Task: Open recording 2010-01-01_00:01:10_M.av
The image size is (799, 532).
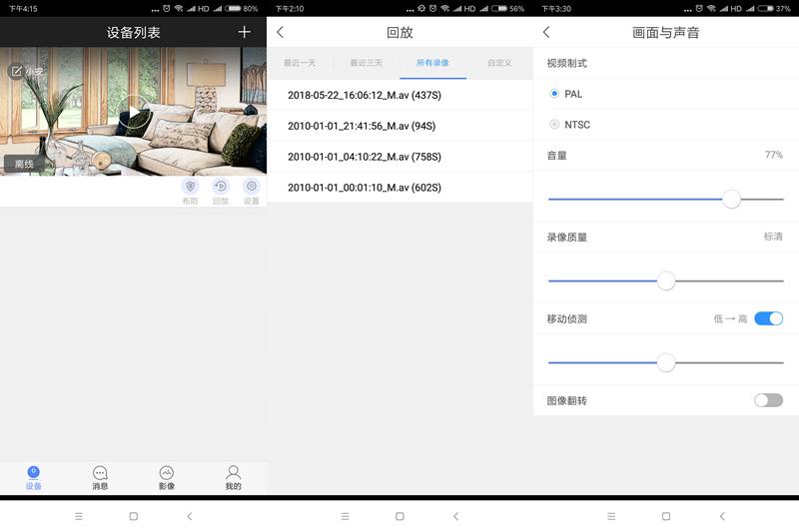Action: click(x=399, y=188)
